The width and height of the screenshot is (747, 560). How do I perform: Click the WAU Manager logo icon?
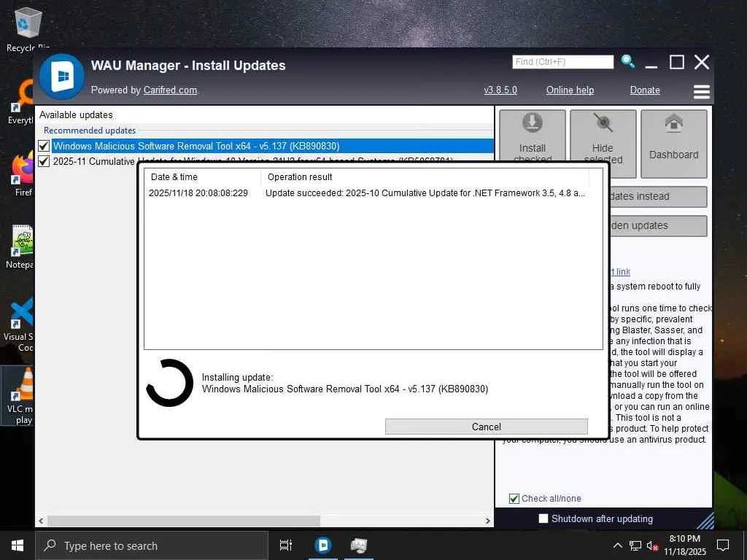click(62, 77)
